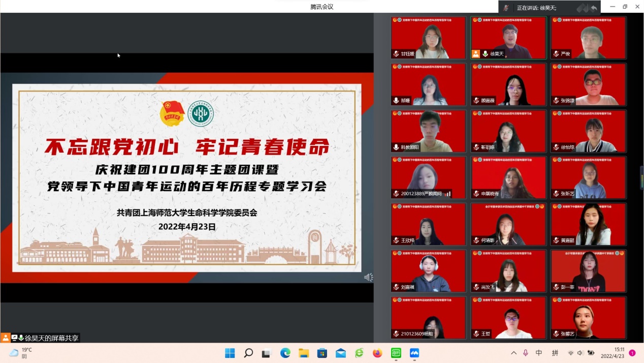Viewport: 644px width, 363px height.
Task: Launch Firefox from the taskbar
Action: pos(377,353)
